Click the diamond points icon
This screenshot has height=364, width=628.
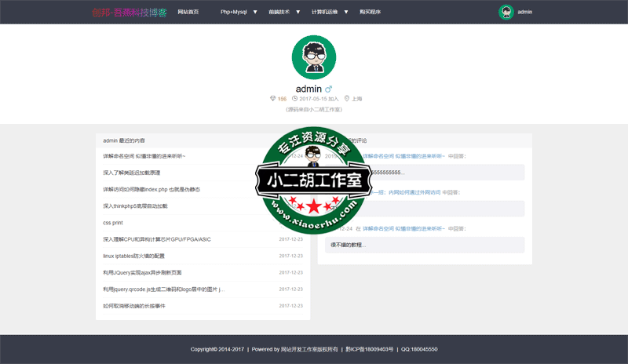click(x=272, y=99)
